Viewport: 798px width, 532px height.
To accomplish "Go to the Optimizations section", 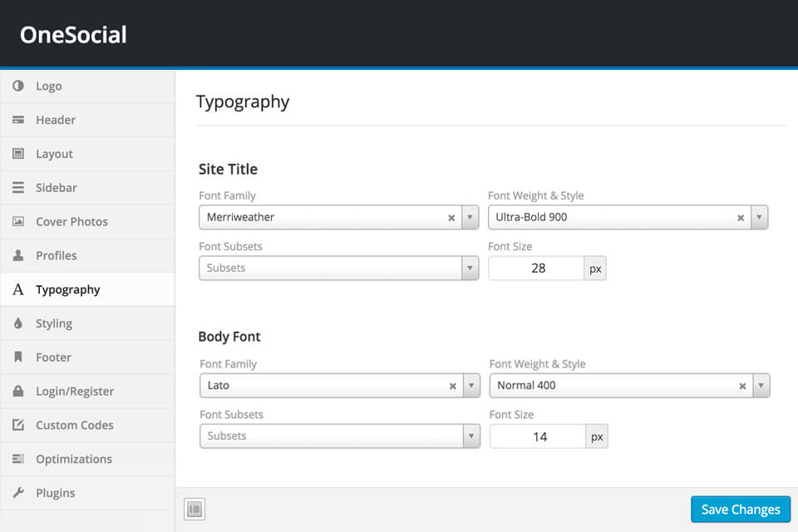I will [73, 459].
